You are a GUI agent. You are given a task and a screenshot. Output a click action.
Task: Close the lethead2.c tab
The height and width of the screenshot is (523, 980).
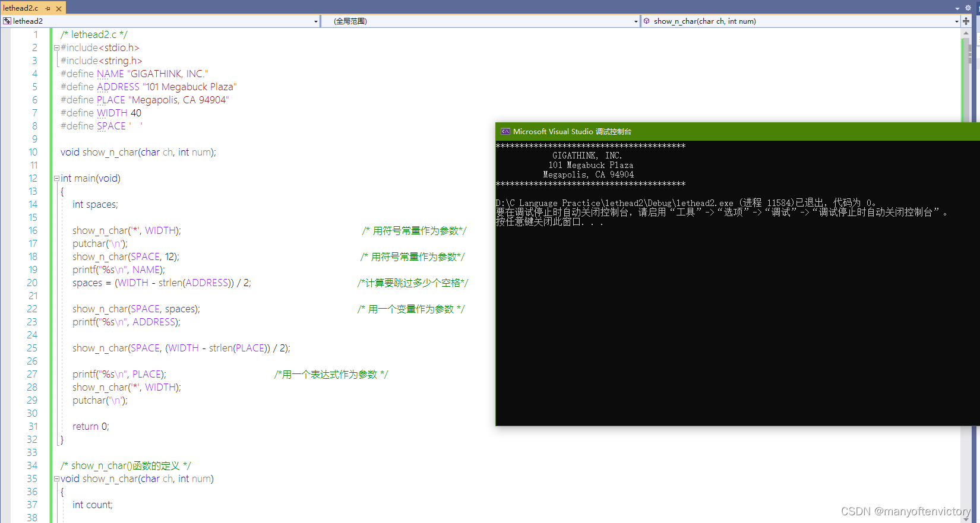pyautogui.click(x=59, y=8)
